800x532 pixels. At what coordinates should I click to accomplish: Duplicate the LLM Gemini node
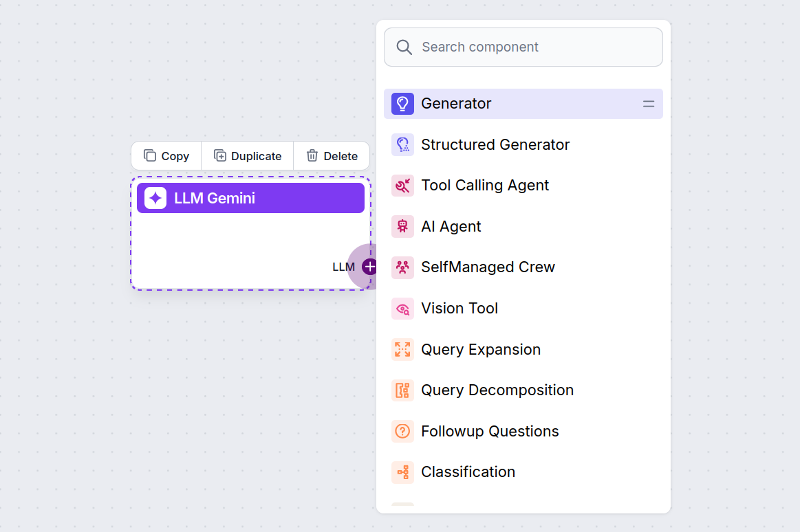coord(248,156)
